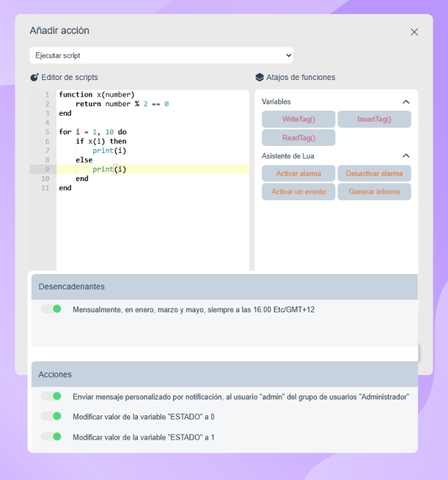This screenshot has width=448, height=480.
Task: Toggle the ESTADO a 1 action switch
Action: pos(51,437)
